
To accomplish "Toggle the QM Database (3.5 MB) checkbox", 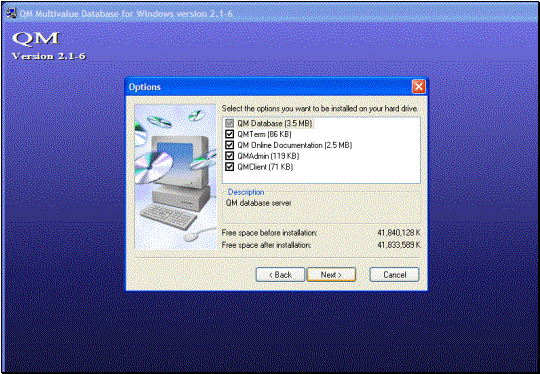I will pos(230,123).
